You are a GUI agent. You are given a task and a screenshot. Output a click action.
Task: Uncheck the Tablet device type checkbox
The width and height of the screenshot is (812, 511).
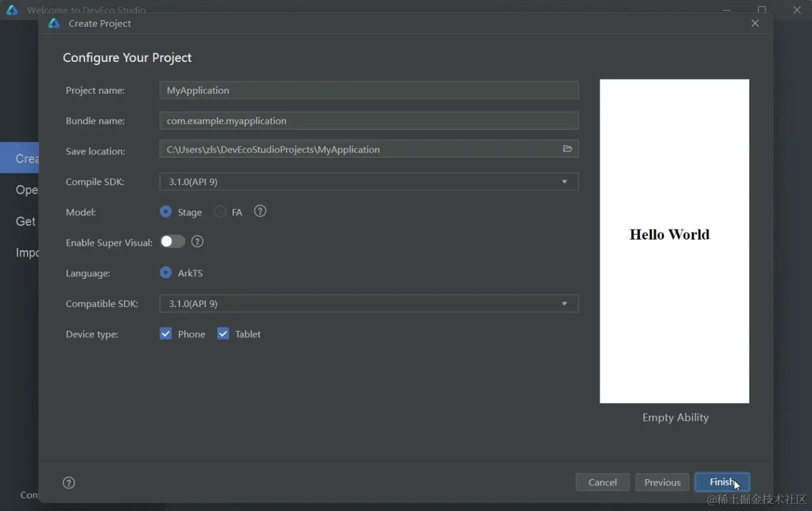coord(223,334)
